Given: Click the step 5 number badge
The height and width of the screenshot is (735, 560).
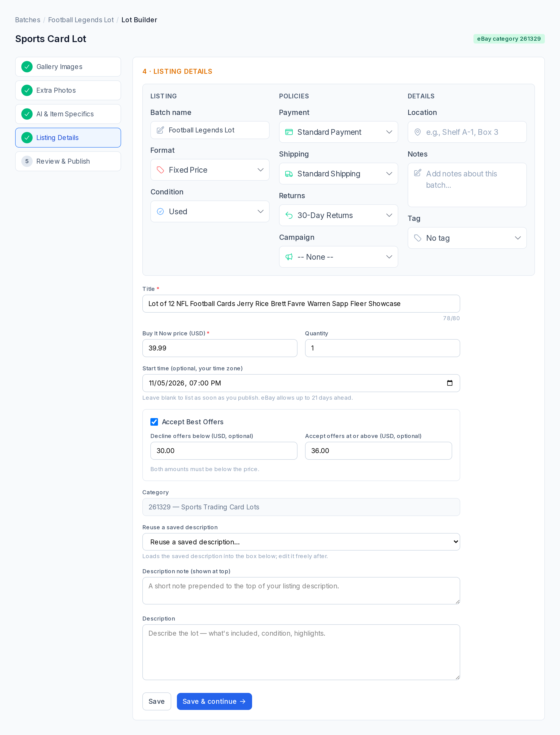Looking at the screenshot, I should click(27, 161).
